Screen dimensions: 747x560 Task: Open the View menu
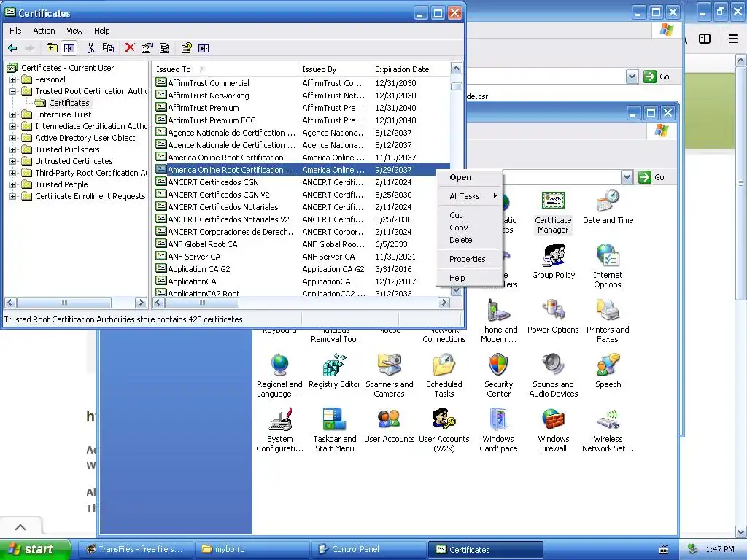point(74,31)
